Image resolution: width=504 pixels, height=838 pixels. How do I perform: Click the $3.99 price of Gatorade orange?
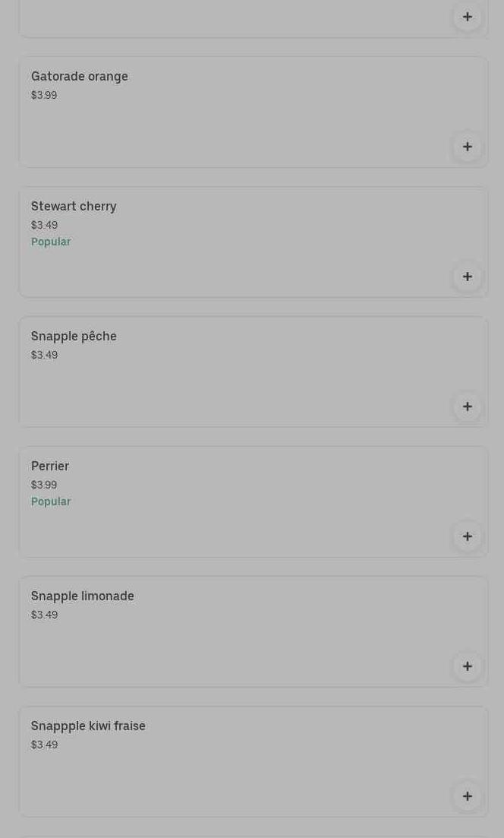44,95
